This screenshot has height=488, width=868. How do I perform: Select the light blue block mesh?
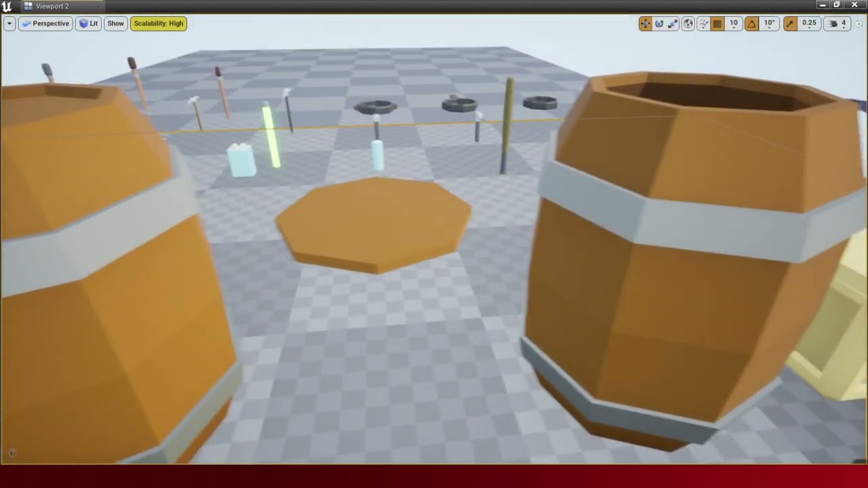pos(241,161)
